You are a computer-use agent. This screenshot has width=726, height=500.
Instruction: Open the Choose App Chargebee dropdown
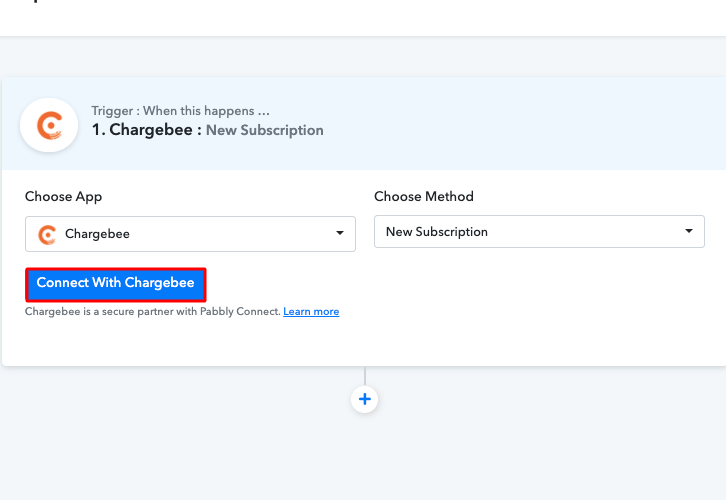(x=190, y=234)
